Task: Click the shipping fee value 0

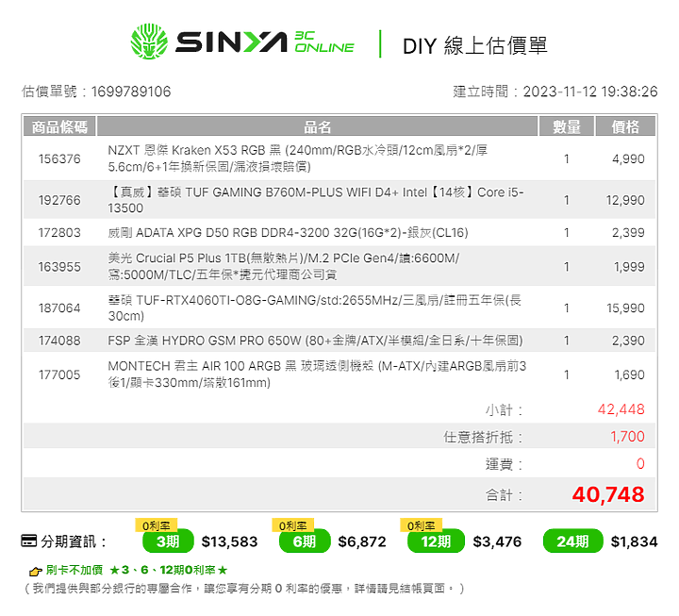Action: (x=640, y=464)
